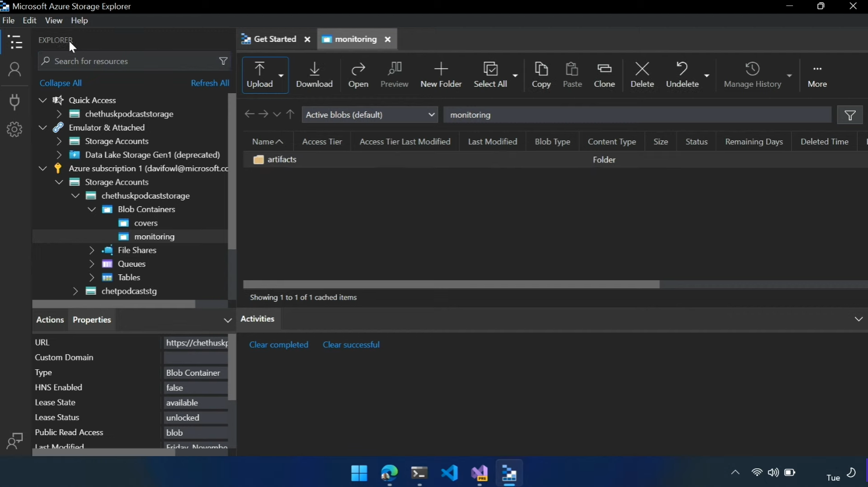This screenshot has width=868, height=487.
Task: Collapse the Blob Containers tree node
Action: click(92, 210)
